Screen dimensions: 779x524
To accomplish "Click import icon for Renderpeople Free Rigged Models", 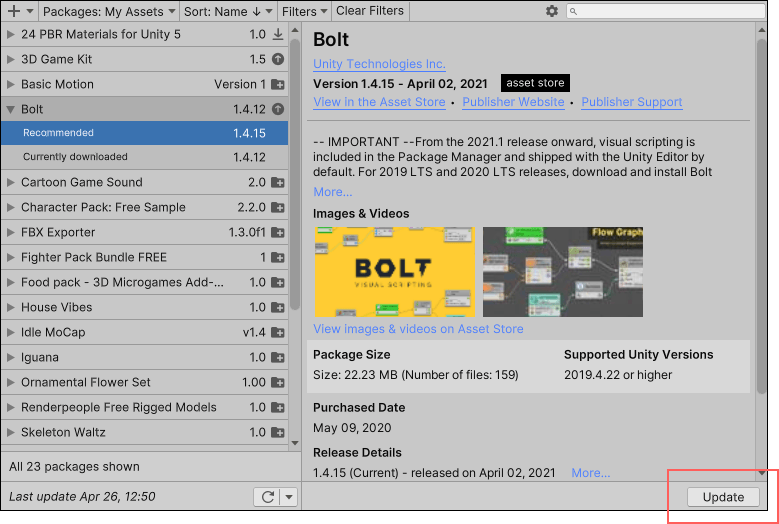I will point(278,407).
